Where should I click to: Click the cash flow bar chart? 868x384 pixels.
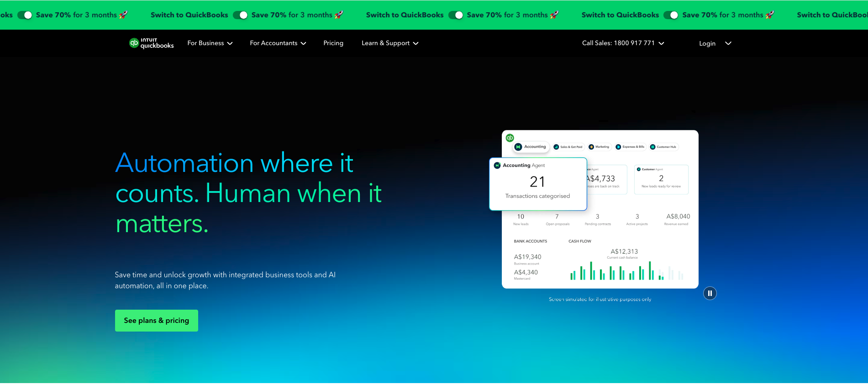click(626, 270)
